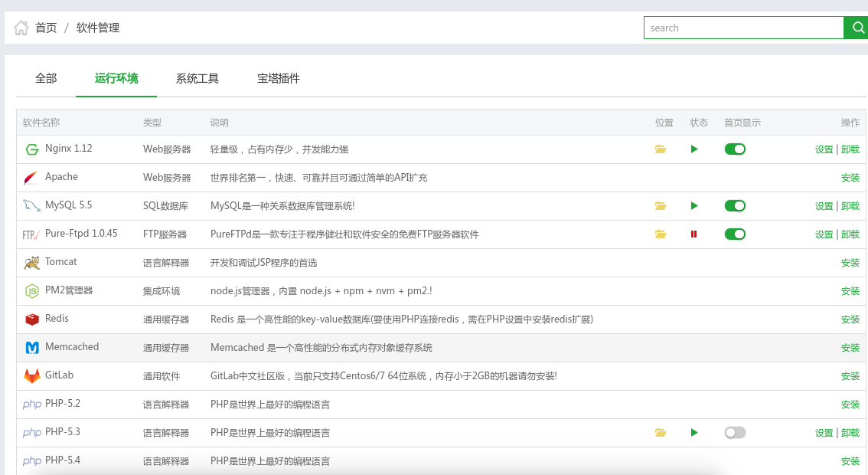Open Pure-Ftpd 设置 link
The width and height of the screenshot is (868, 475).
click(824, 234)
